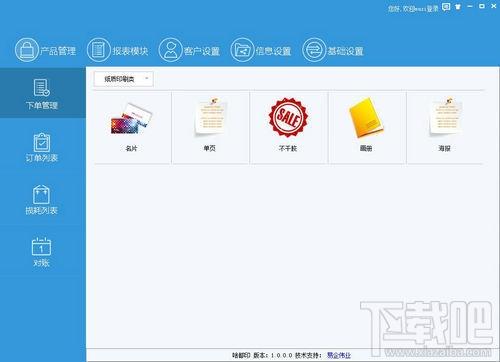Open the skin shirt icon in the title bar
This screenshot has width=500, height=362.
click(458, 7)
